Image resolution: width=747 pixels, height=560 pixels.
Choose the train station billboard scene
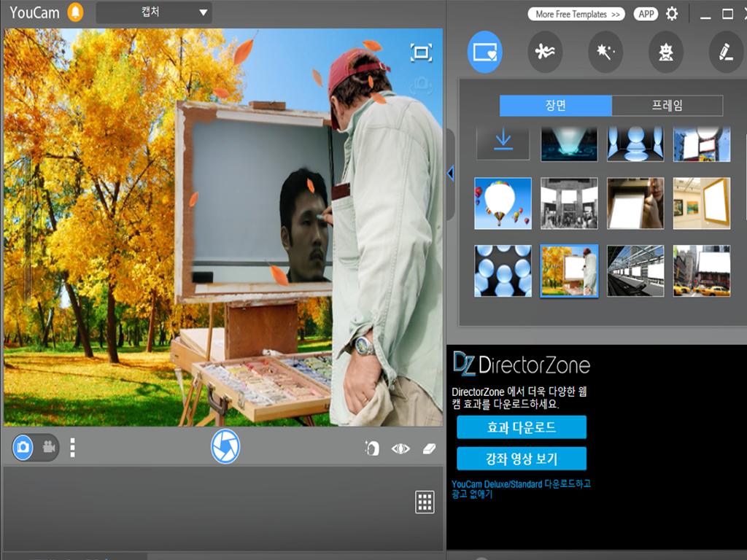[635, 271]
